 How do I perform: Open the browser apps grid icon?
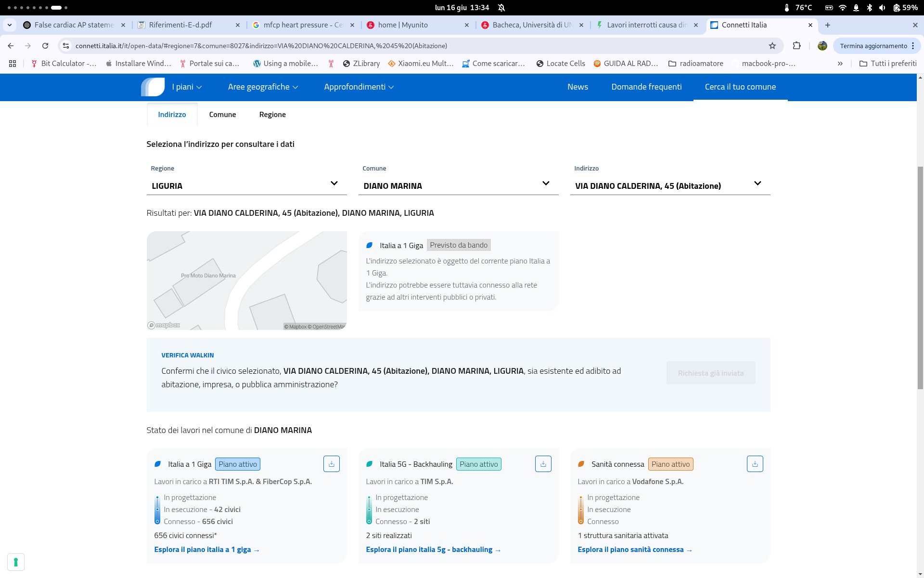pyautogui.click(x=13, y=64)
